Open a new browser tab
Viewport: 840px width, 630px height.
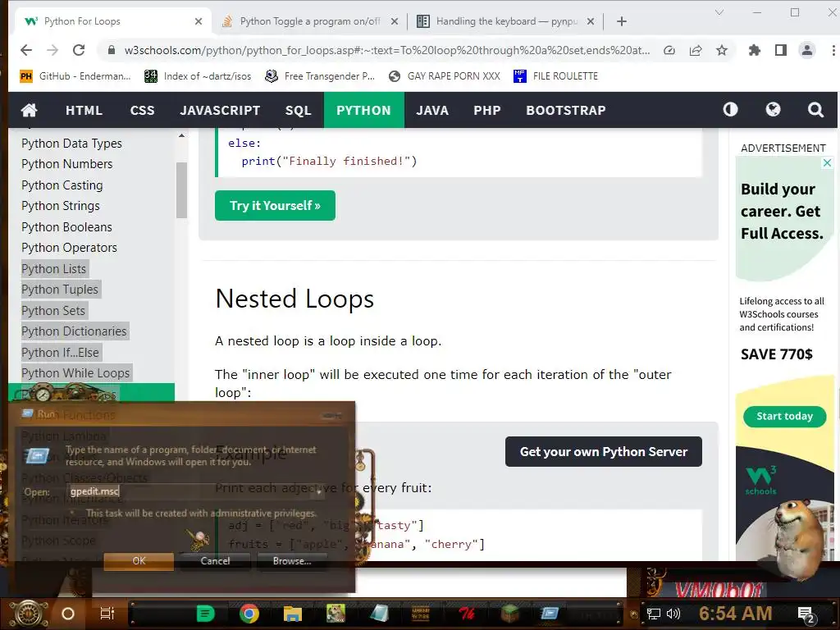pos(622,21)
